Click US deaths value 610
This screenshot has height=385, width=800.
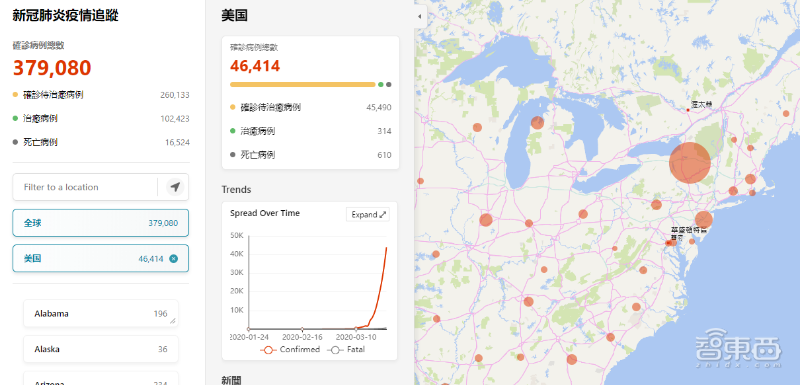coord(384,155)
